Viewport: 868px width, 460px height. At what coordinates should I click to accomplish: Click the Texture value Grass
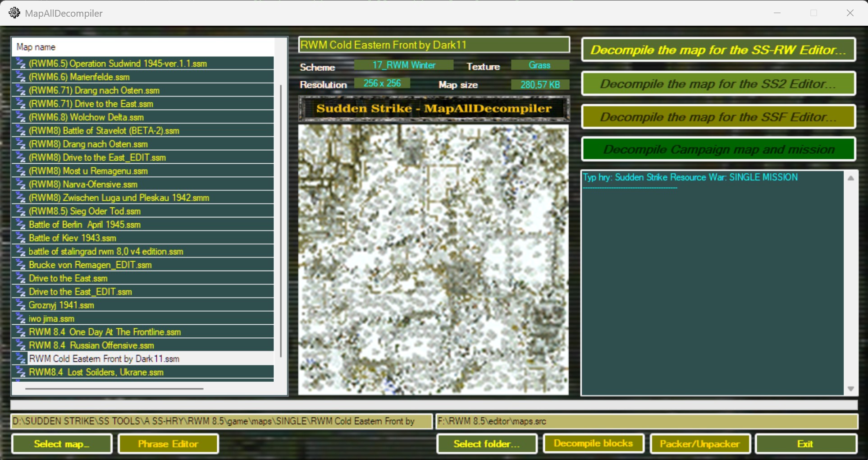(x=539, y=65)
